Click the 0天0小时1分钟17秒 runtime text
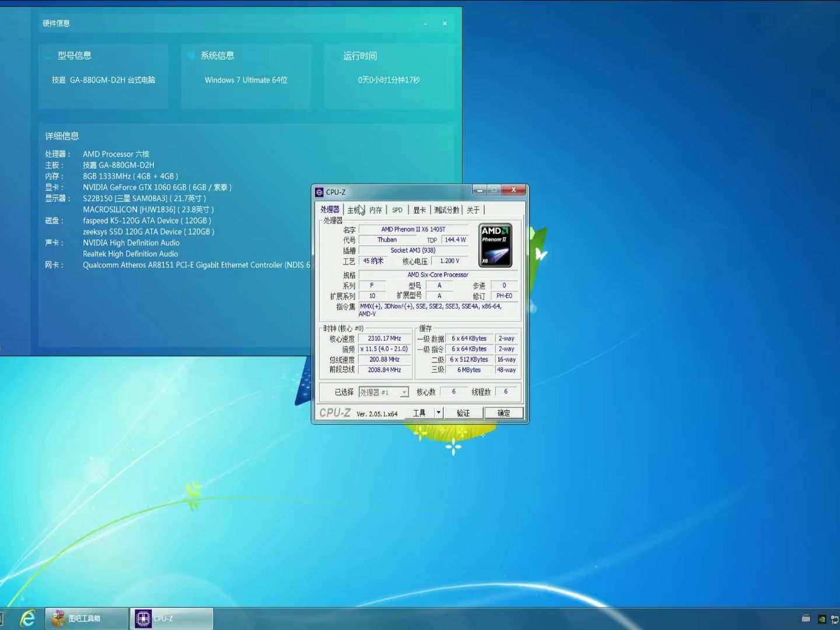Screen dimensions: 840x630 (389, 80)
